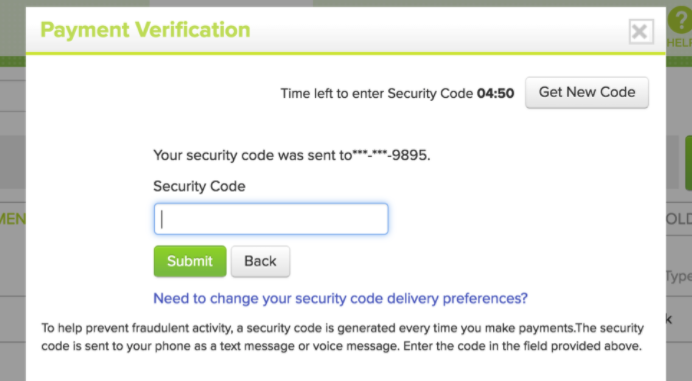Click the Payment Verification dialog title
692x381 pixels.
coord(145,30)
